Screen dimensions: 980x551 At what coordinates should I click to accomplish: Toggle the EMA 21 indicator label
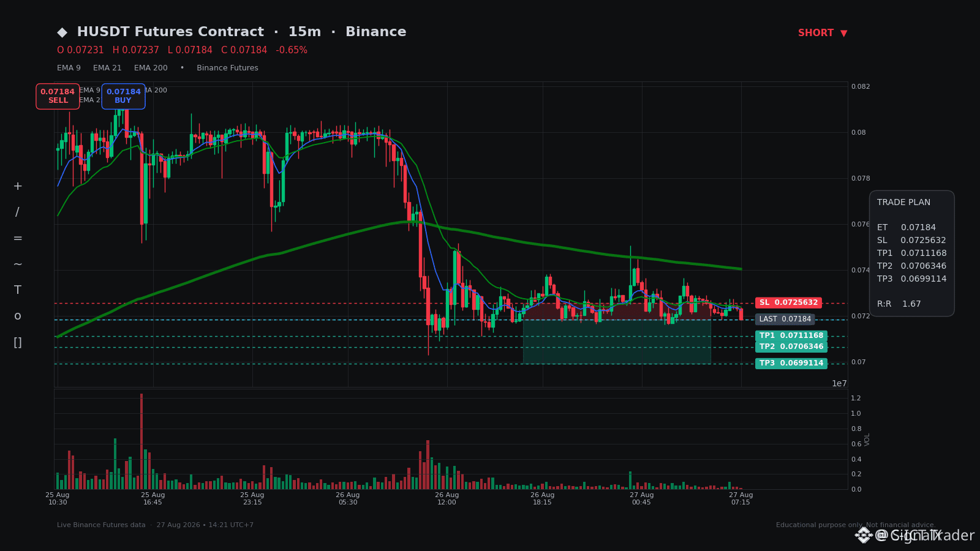click(107, 68)
